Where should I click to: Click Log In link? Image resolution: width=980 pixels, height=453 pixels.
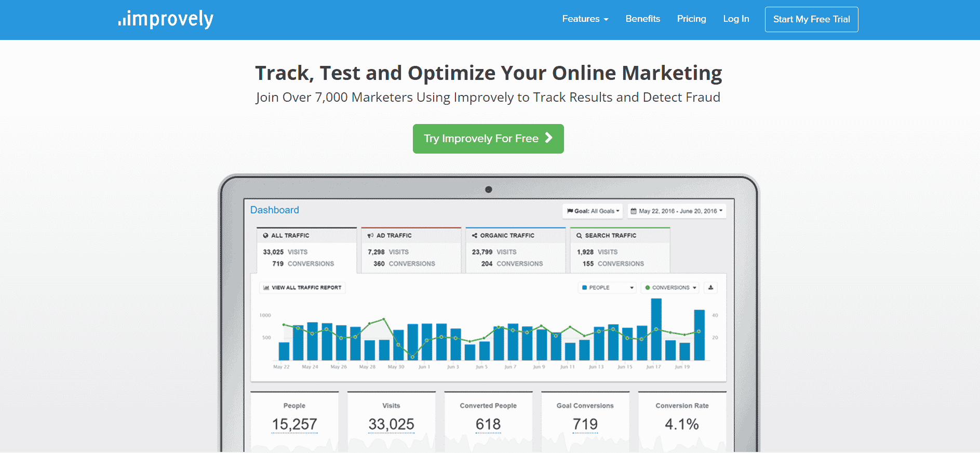(x=736, y=19)
